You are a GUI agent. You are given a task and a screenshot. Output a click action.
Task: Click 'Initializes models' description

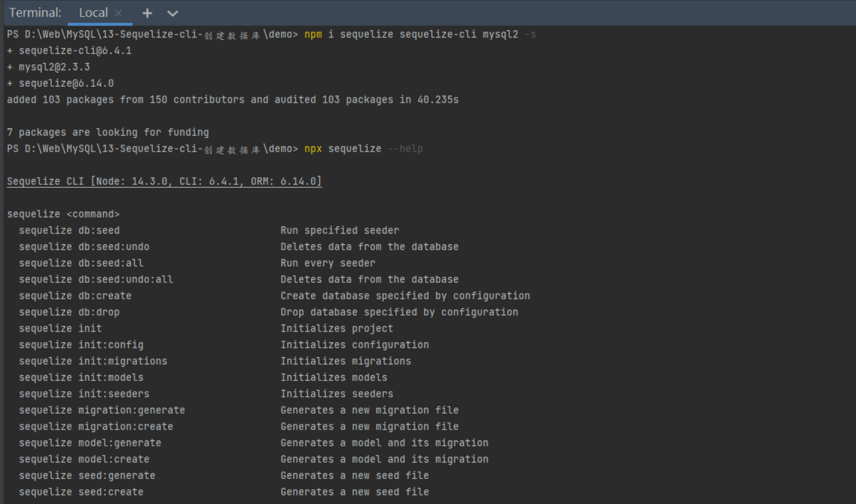click(x=334, y=377)
